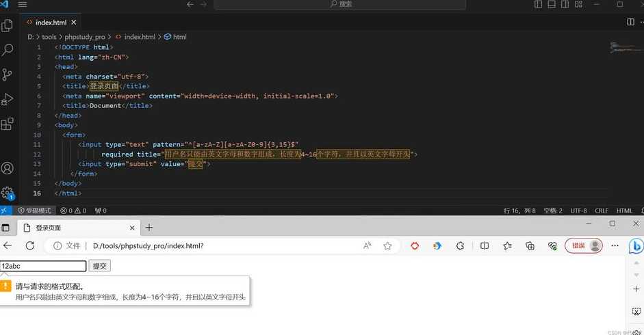Open the Extensions puzzle icon in Edge

(x=460, y=245)
